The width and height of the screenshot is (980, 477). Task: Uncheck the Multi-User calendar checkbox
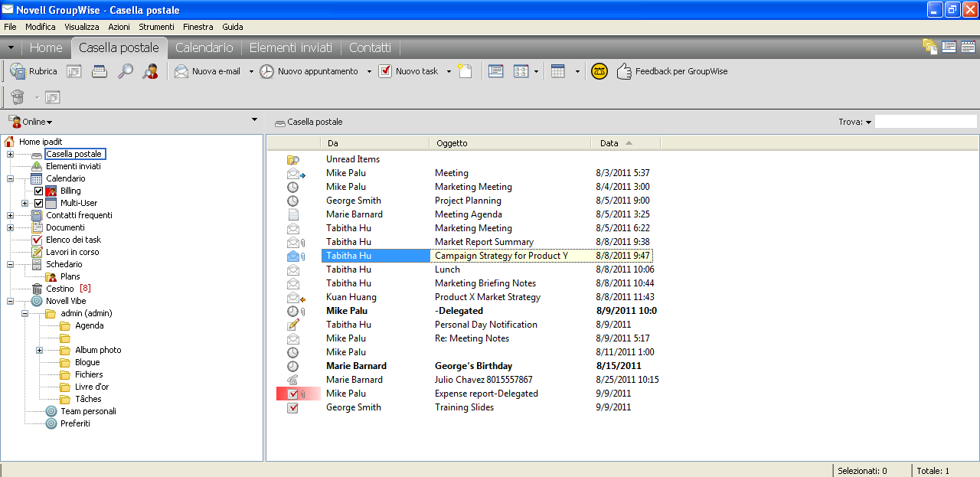click(39, 203)
